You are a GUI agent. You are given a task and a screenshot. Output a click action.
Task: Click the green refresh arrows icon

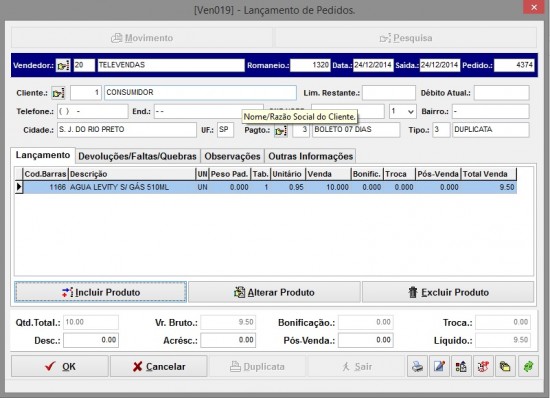(528, 366)
